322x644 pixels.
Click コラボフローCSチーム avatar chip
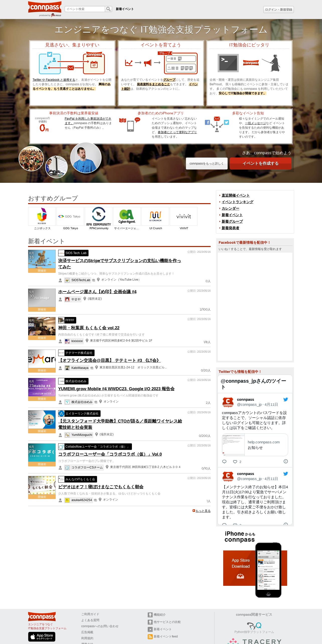(x=84, y=467)
